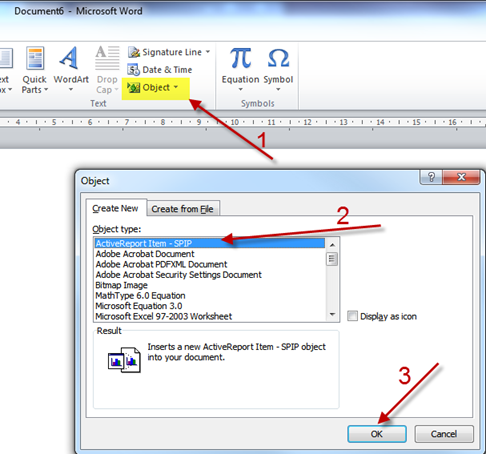Expand the Text Box dropdown arrow

point(10,89)
